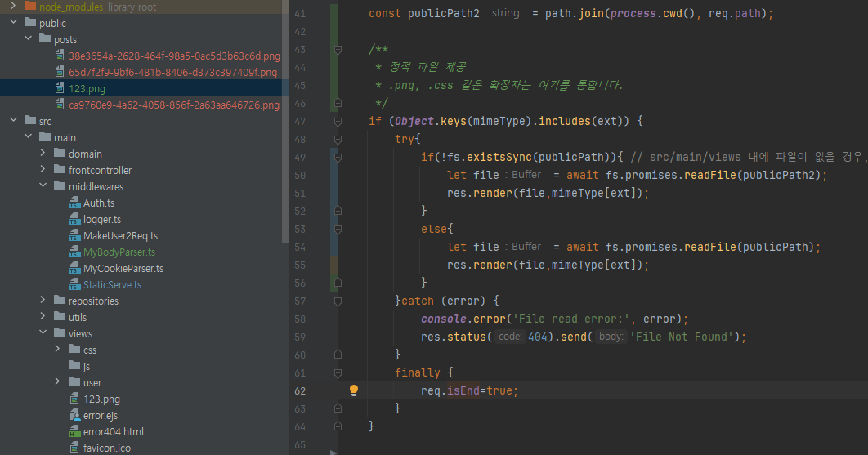868x455 pixels.
Task: Click line number 47 in gutter
Action: [300, 121]
